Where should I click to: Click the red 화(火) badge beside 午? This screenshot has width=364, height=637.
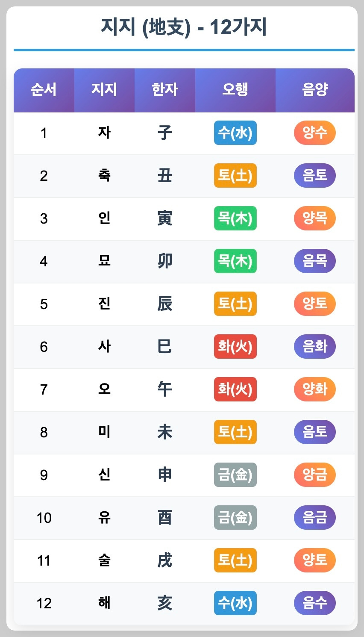pyautogui.click(x=235, y=389)
